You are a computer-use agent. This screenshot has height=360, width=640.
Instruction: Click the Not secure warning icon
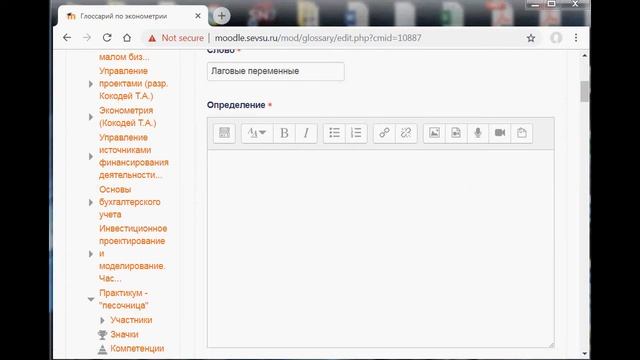click(x=152, y=38)
